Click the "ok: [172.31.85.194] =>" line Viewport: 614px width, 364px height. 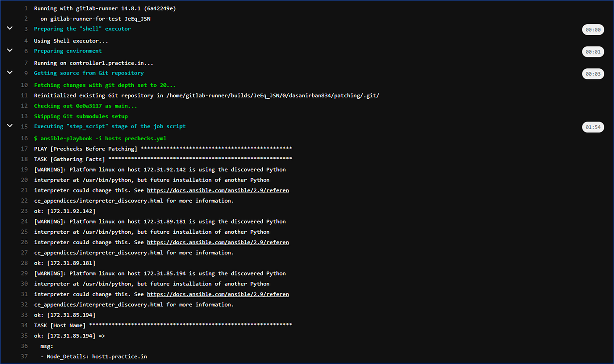coord(69,336)
